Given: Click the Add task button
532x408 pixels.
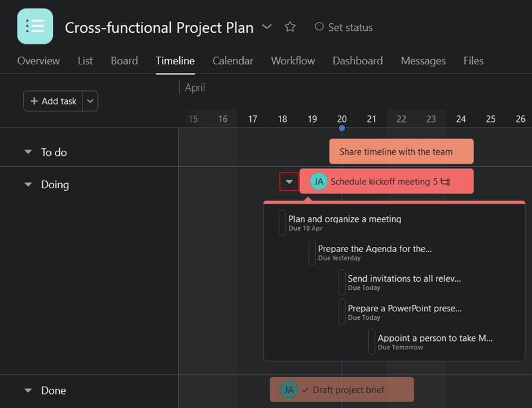Looking at the screenshot, I should 53,101.
